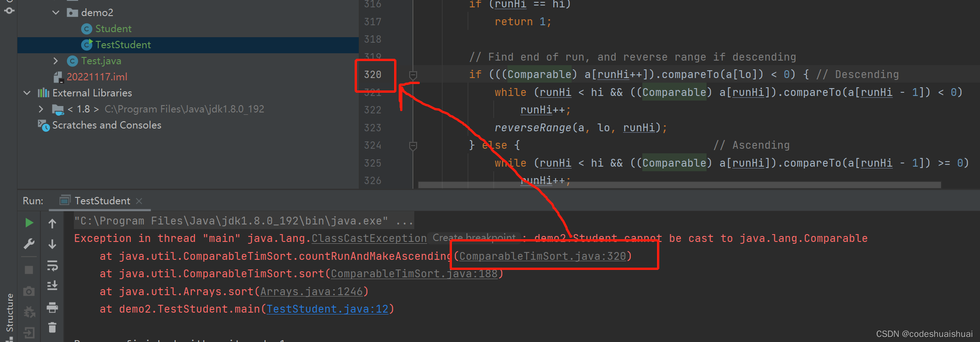Click the demo2 package folder icon
Screen dimensions: 980x342
tap(72, 12)
